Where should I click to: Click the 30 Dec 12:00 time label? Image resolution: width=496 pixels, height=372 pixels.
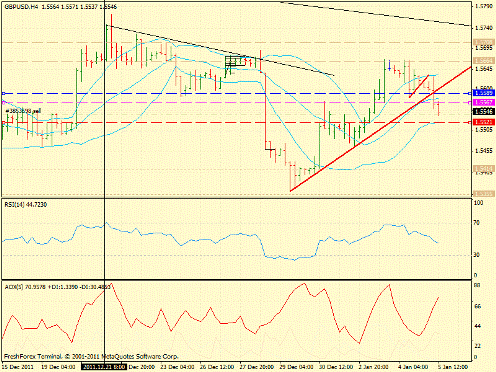[x=336, y=367]
